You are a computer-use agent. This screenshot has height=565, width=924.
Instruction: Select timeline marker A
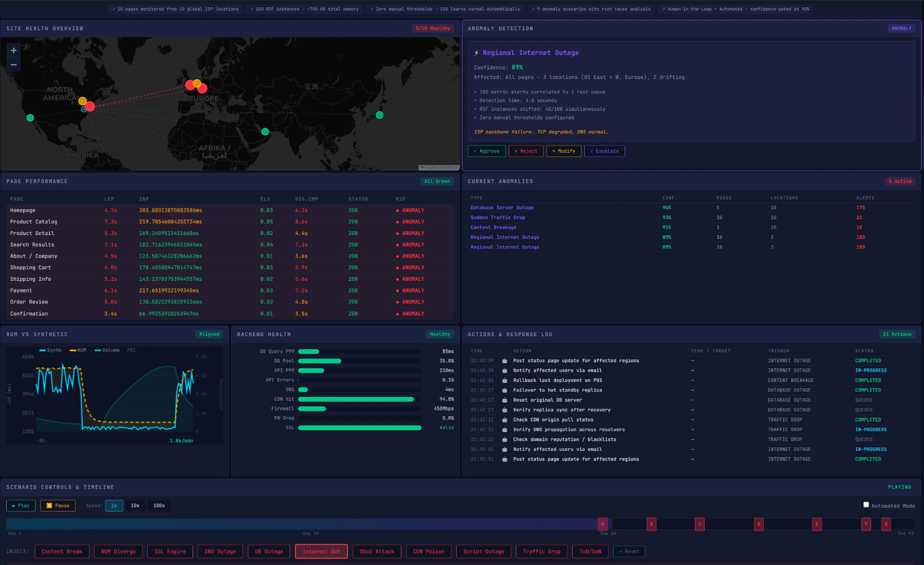(603, 524)
